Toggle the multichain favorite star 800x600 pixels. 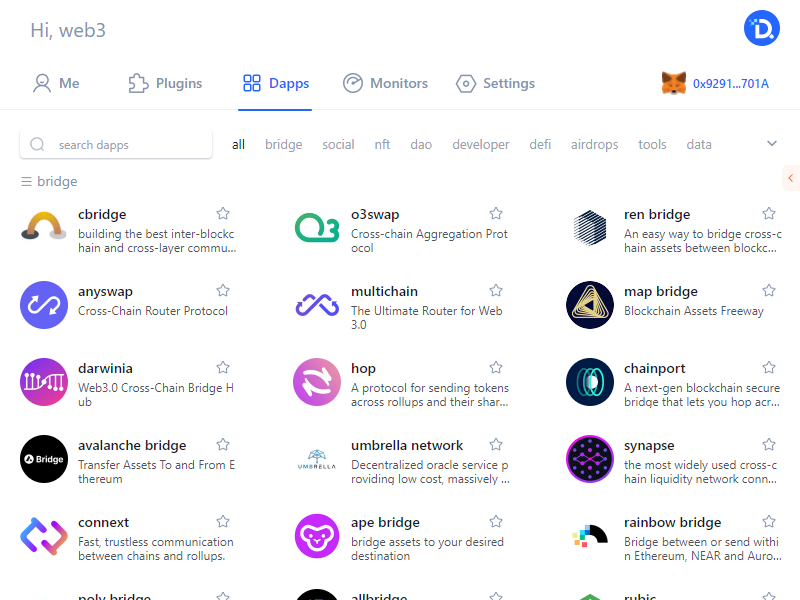coord(496,290)
